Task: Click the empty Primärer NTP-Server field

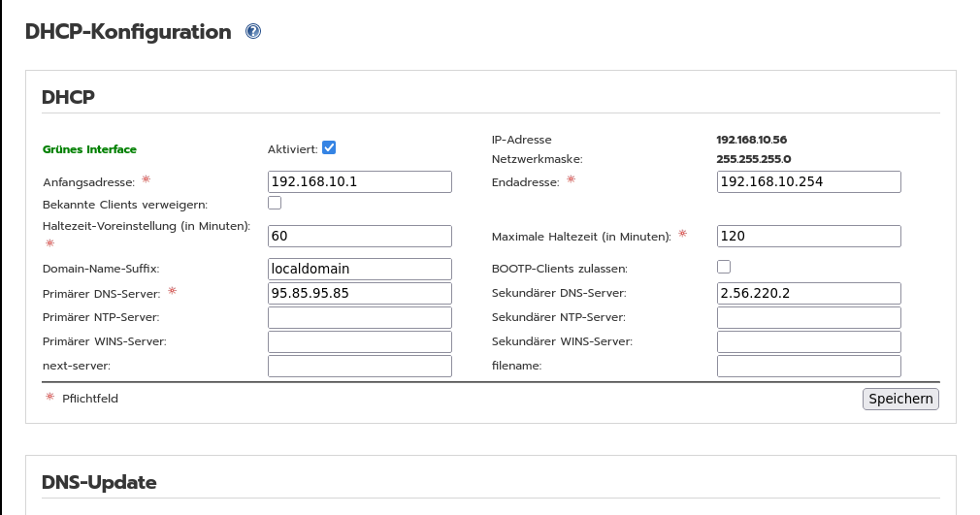Action: click(359, 317)
